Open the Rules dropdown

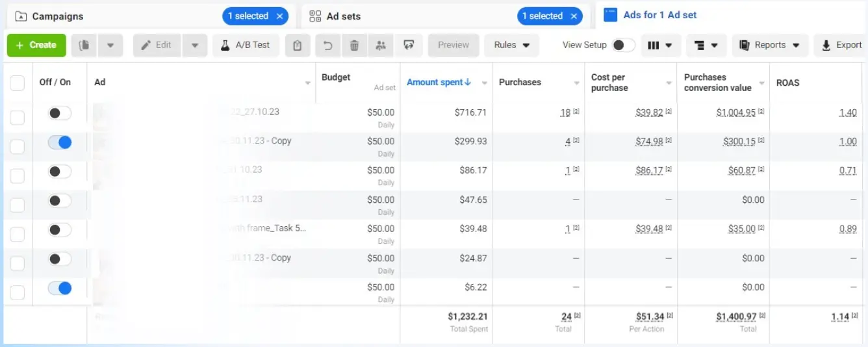pyautogui.click(x=512, y=45)
